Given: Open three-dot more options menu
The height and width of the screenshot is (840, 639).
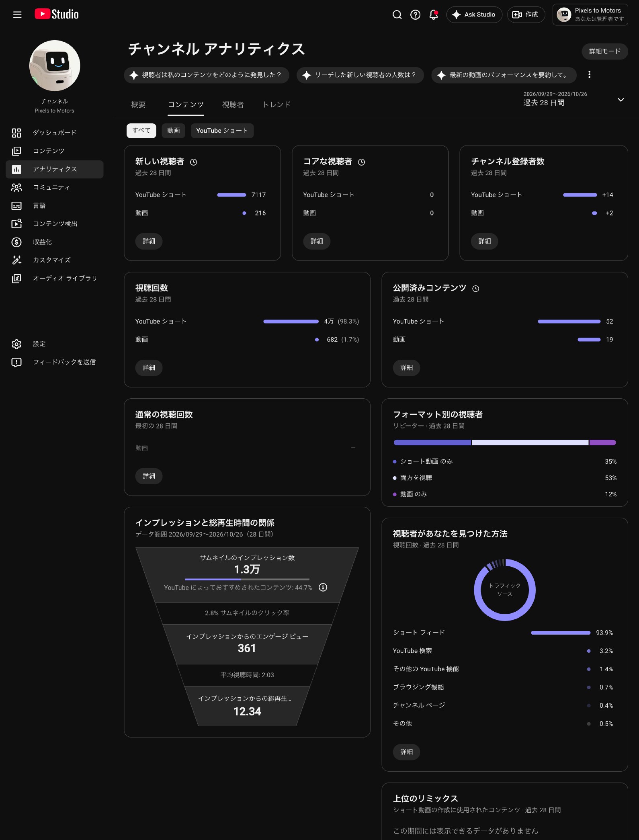Looking at the screenshot, I should pos(589,75).
